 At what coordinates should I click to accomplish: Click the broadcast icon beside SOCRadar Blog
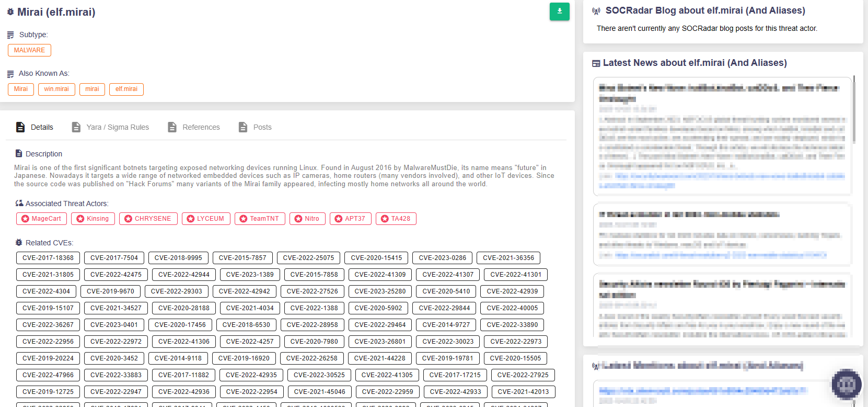point(596,11)
